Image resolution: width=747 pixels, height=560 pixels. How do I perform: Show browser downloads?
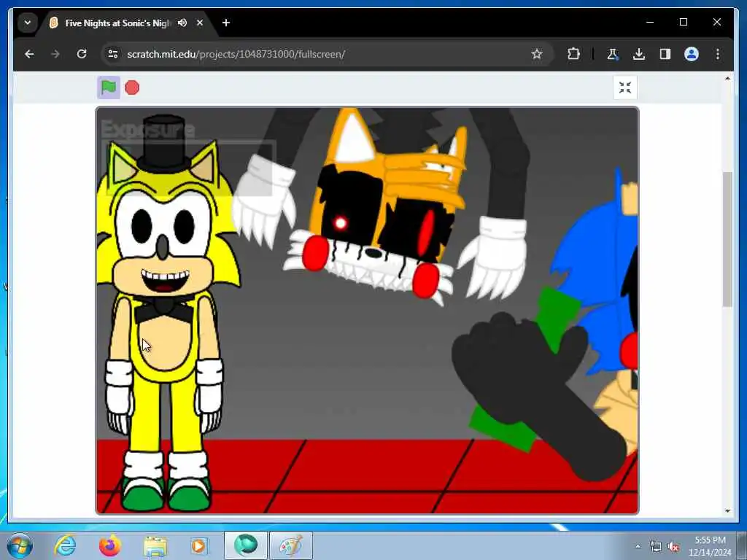(639, 54)
